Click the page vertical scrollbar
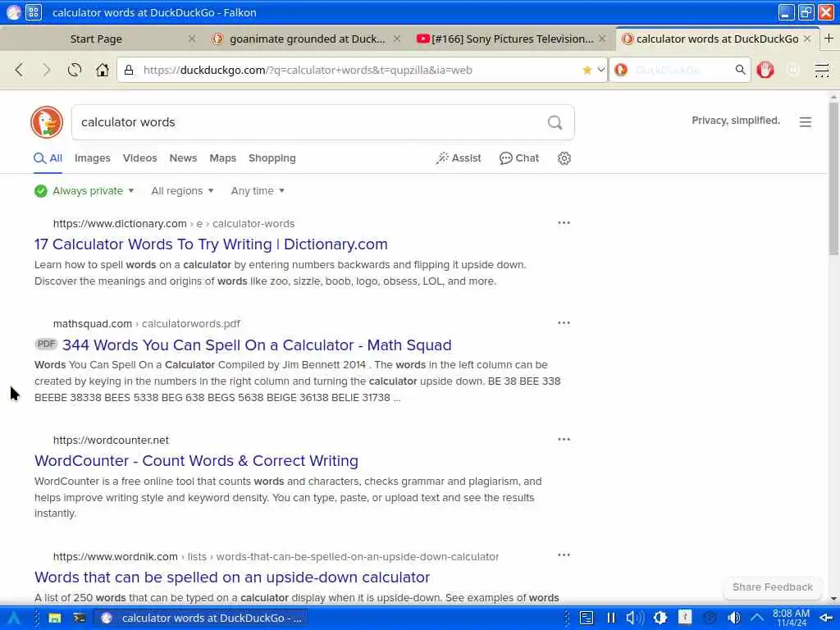This screenshot has width=840, height=630. point(833,179)
